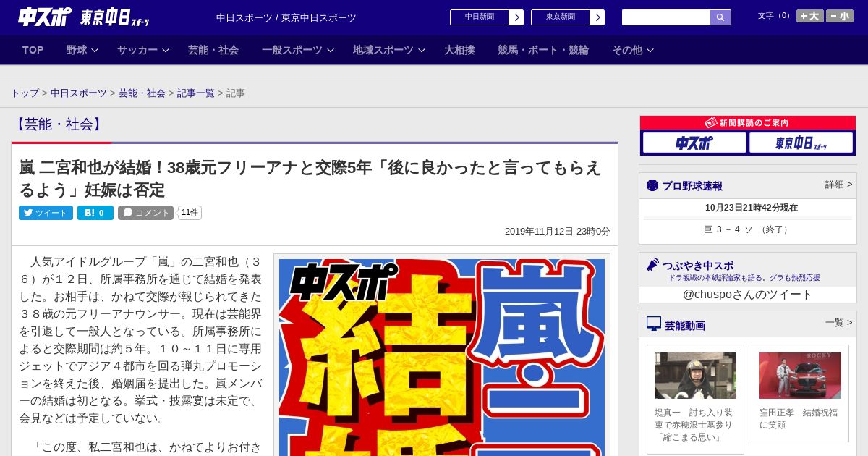Open the TOP menu item
Screen dimensions: 868x456
coord(33,50)
